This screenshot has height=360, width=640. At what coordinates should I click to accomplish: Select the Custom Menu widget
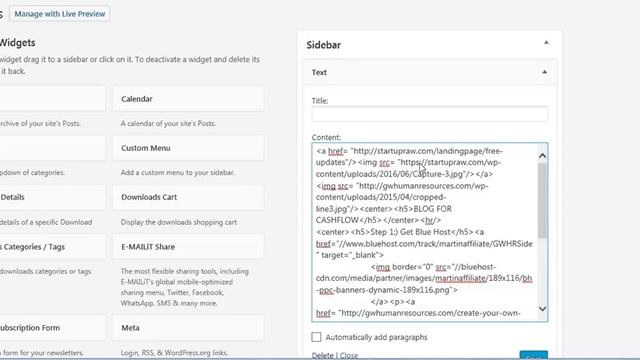point(188,148)
